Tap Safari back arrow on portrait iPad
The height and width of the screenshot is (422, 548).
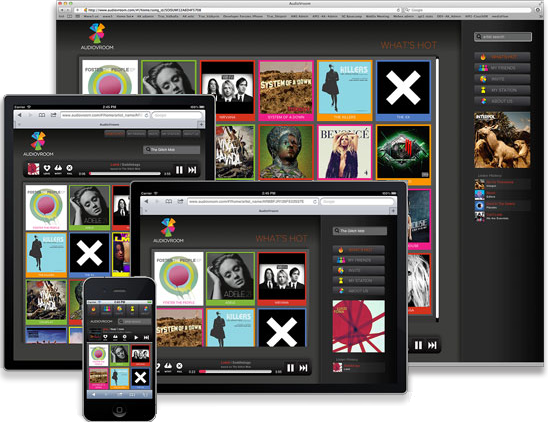[20, 115]
